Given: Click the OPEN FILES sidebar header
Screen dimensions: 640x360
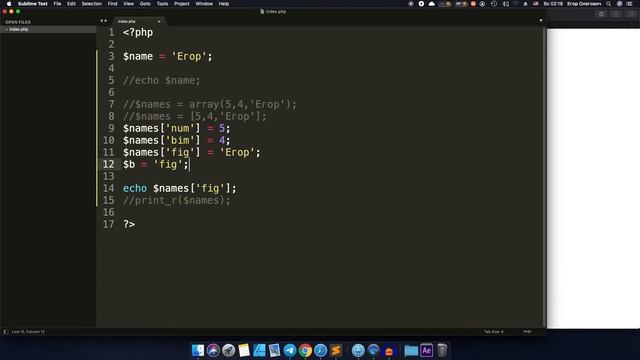Looking at the screenshot, I should [x=18, y=22].
